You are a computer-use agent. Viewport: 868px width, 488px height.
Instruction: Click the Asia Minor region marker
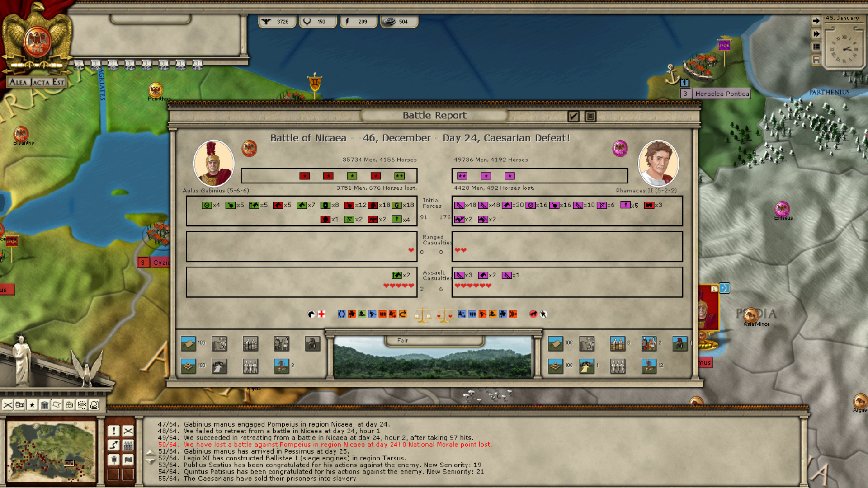[751, 315]
